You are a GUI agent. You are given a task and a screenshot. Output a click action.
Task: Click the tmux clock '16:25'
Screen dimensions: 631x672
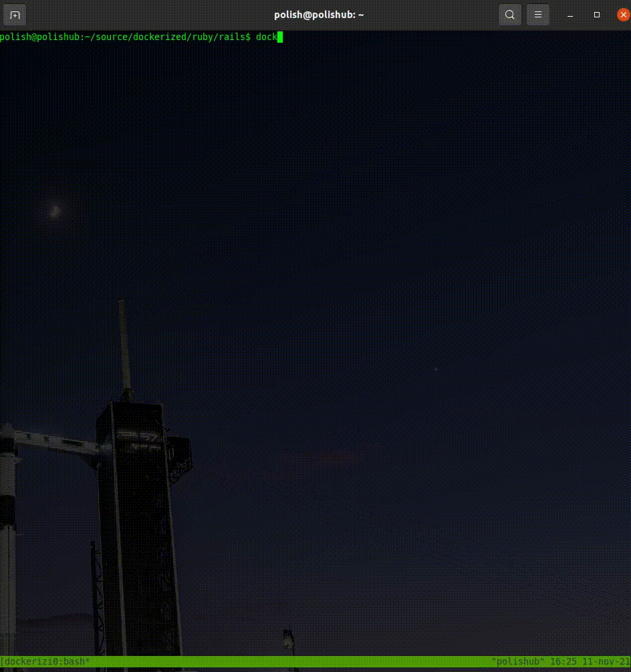coord(563,661)
